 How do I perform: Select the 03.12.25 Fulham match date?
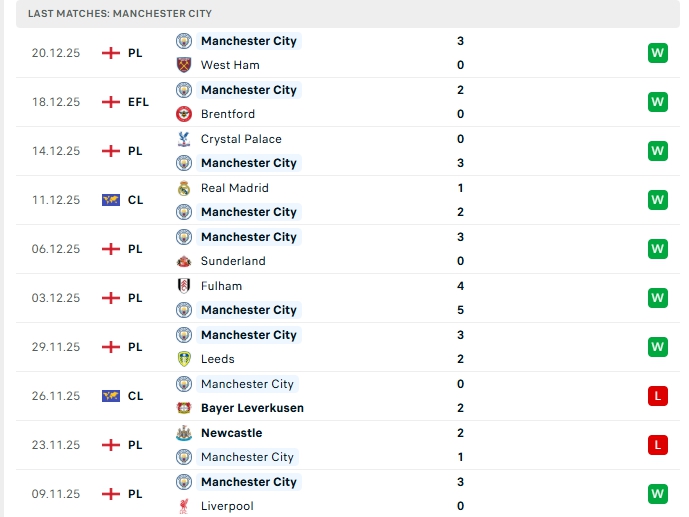pyautogui.click(x=56, y=298)
